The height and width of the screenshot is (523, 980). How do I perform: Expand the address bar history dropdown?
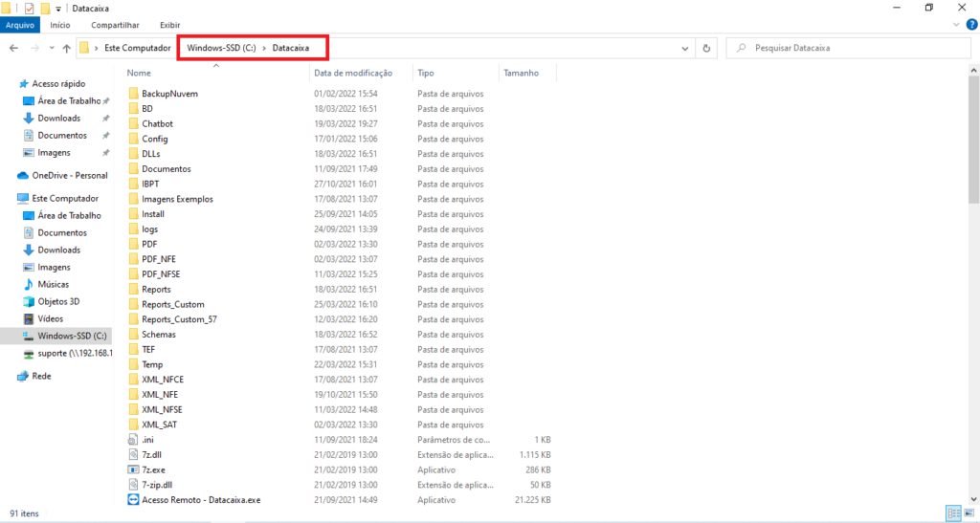[685, 48]
